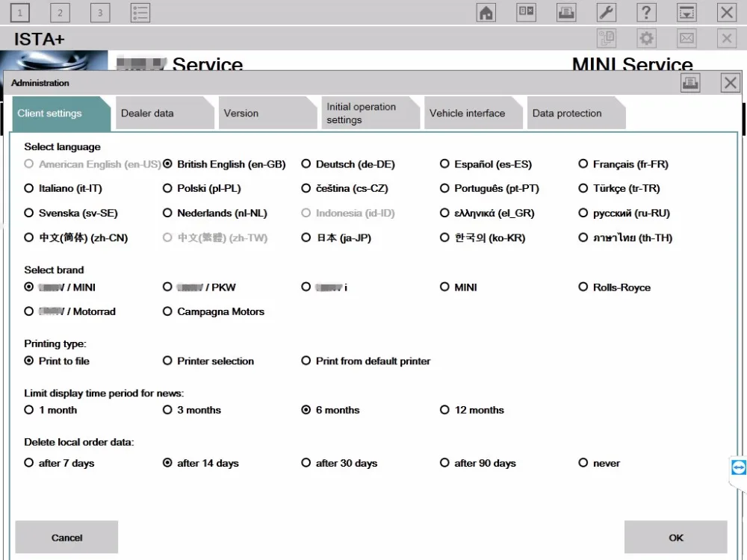Open the gear settings icon in ISTA+ bar
The image size is (747, 560).
pyautogui.click(x=646, y=38)
